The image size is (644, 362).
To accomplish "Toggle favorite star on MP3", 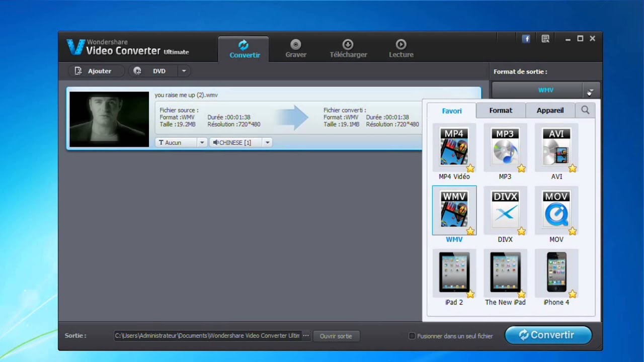I will [x=522, y=168].
